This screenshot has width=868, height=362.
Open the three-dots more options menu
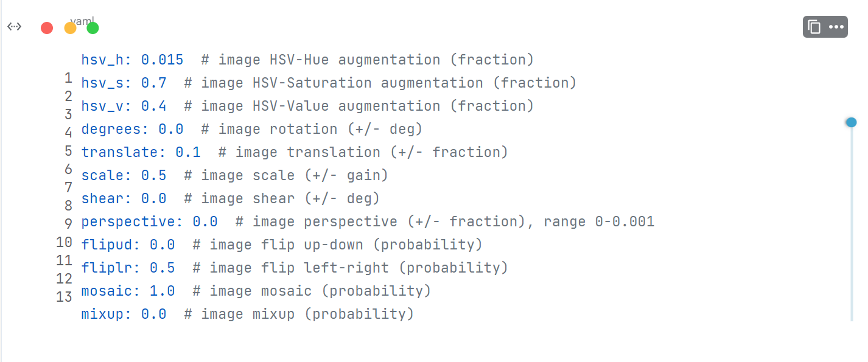pos(836,27)
